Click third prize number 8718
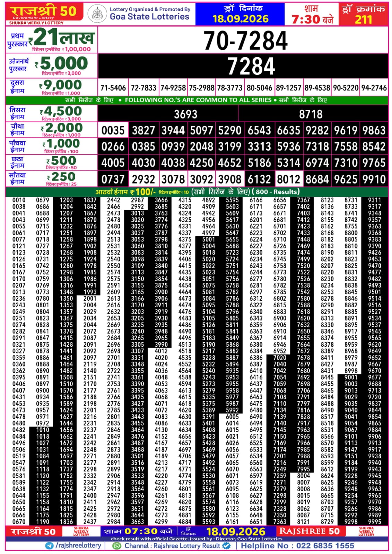The width and height of the screenshot is (392, 554). [x=311, y=114]
